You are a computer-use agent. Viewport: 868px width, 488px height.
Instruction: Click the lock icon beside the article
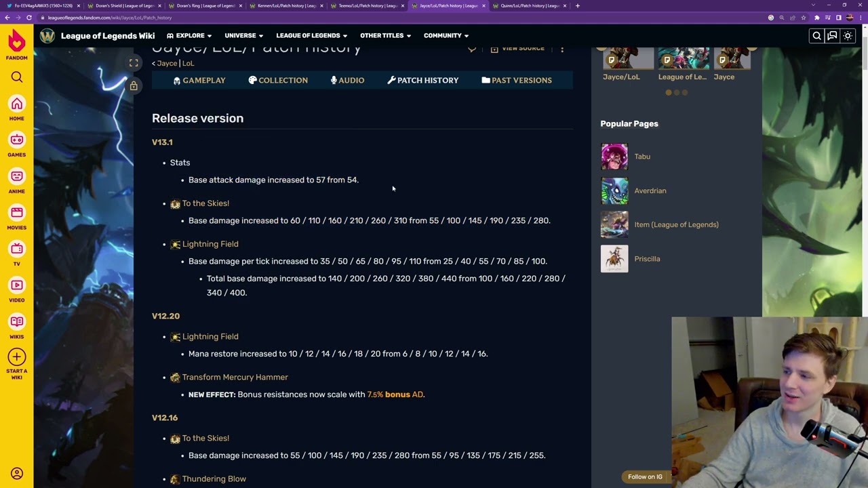coord(134,85)
